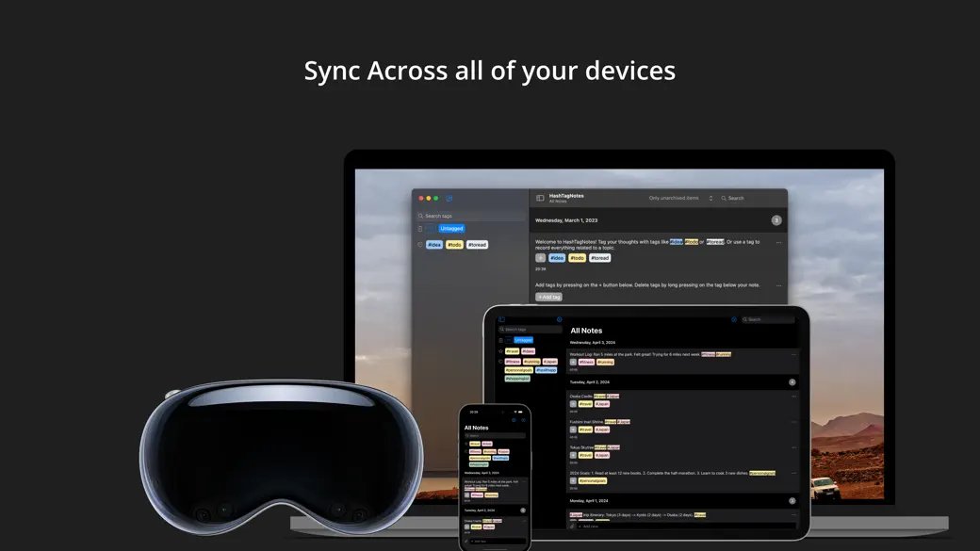The image size is (980, 551).
Task: Click the Search field in the Mac window toolbar
Action: click(x=749, y=198)
